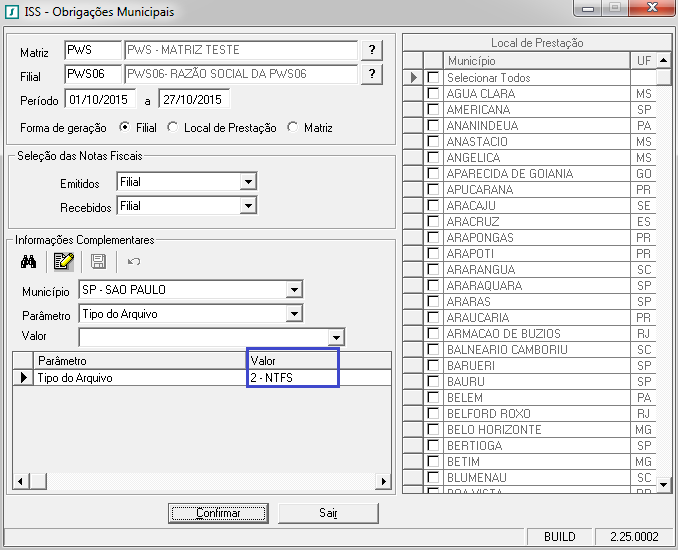Check the APARECIDA DE GOIANIA checkbox

click(x=433, y=173)
